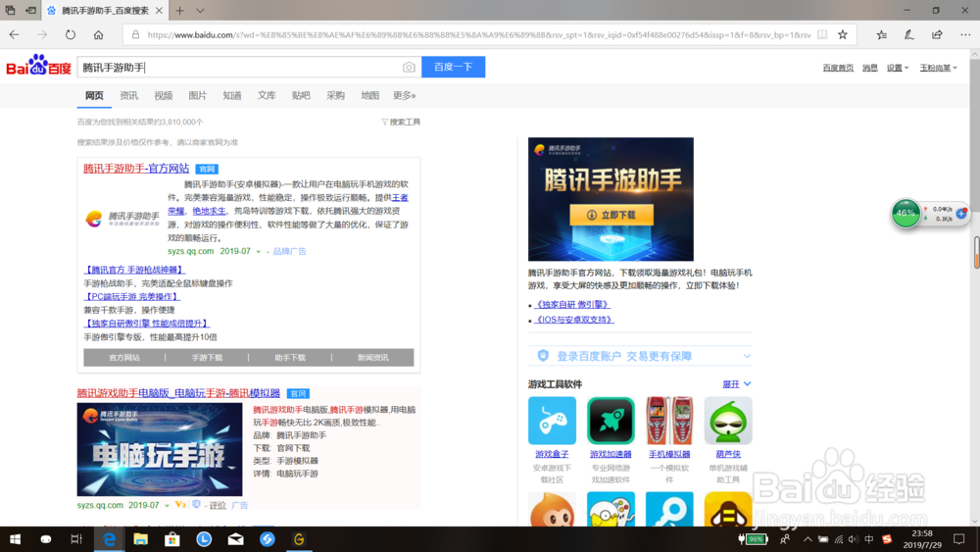Open dropdown arrow next to 2019-07 品牌广告
980x552 pixels.
pyautogui.click(x=258, y=251)
